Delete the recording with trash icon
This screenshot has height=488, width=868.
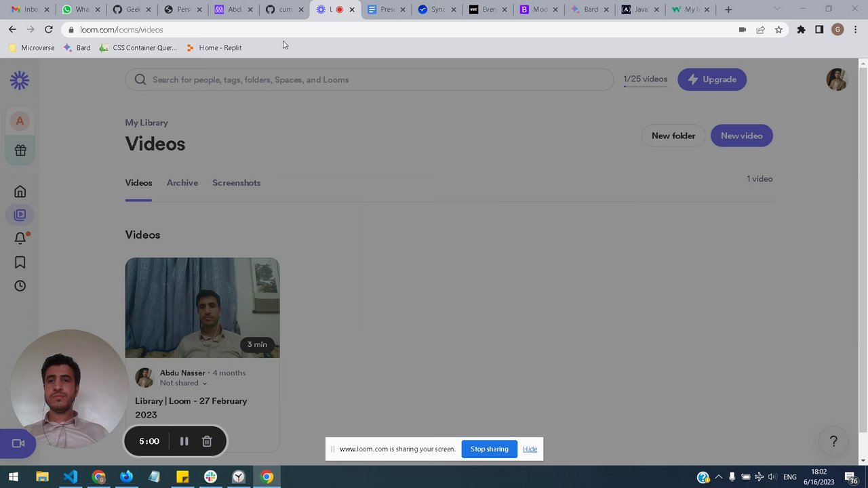click(207, 441)
